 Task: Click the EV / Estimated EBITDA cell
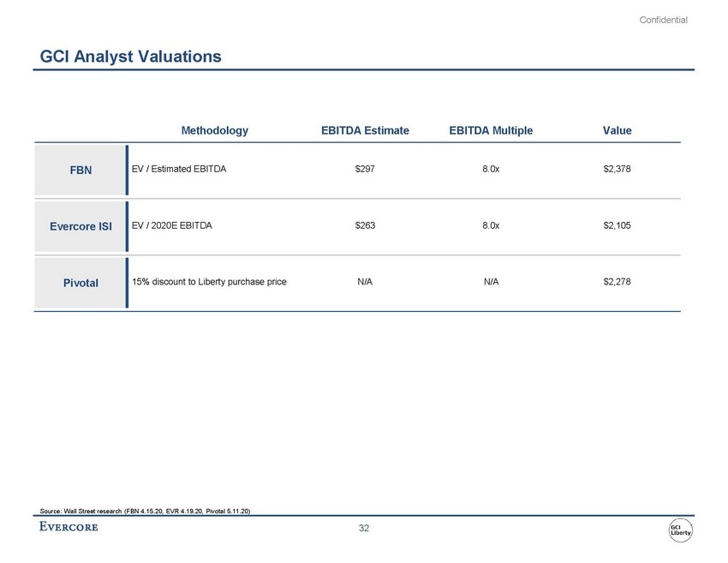click(x=179, y=170)
